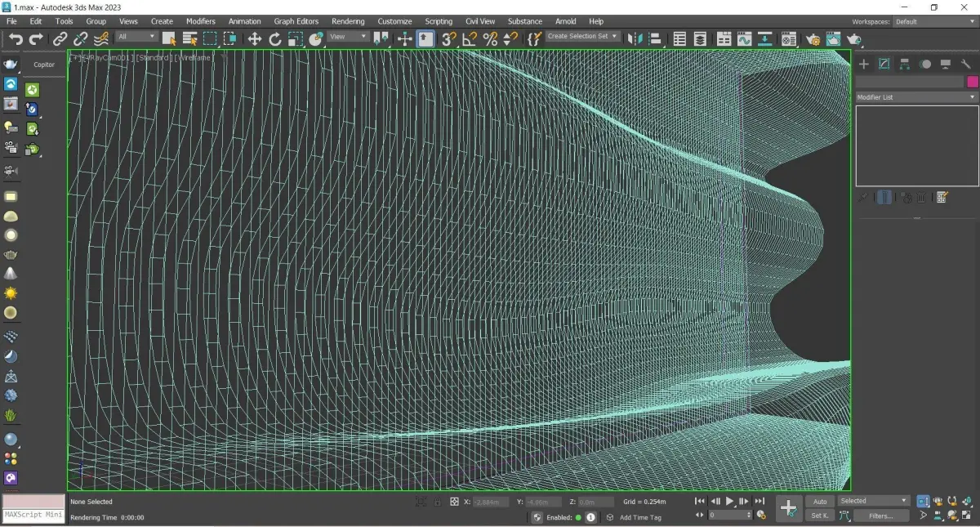Click the Mirror tool icon
Viewport: 980px width, 527px height.
pyautogui.click(x=635, y=38)
